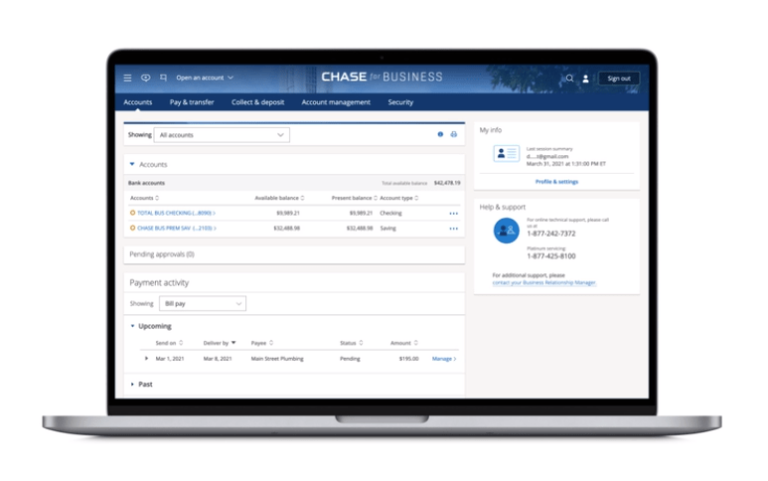Click the Saving account type text
This screenshot has width=768, height=481.
coord(388,228)
